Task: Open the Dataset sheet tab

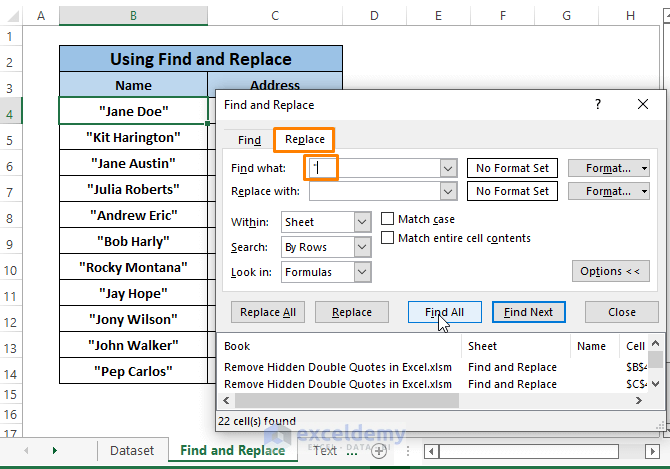Action: pos(132,451)
